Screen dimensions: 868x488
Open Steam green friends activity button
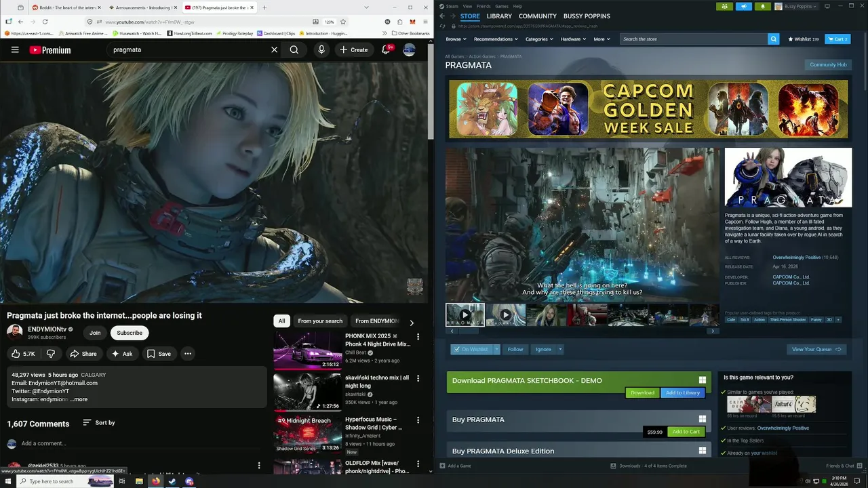[724, 6]
